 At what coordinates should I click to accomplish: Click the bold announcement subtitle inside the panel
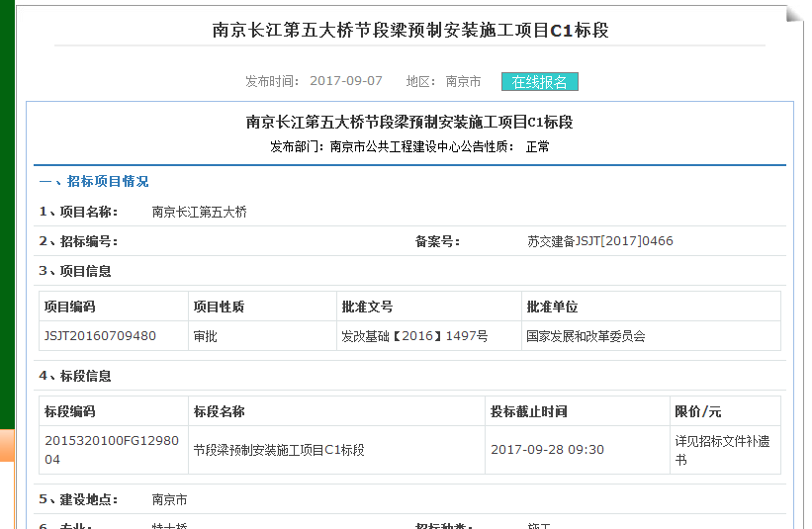(x=409, y=123)
